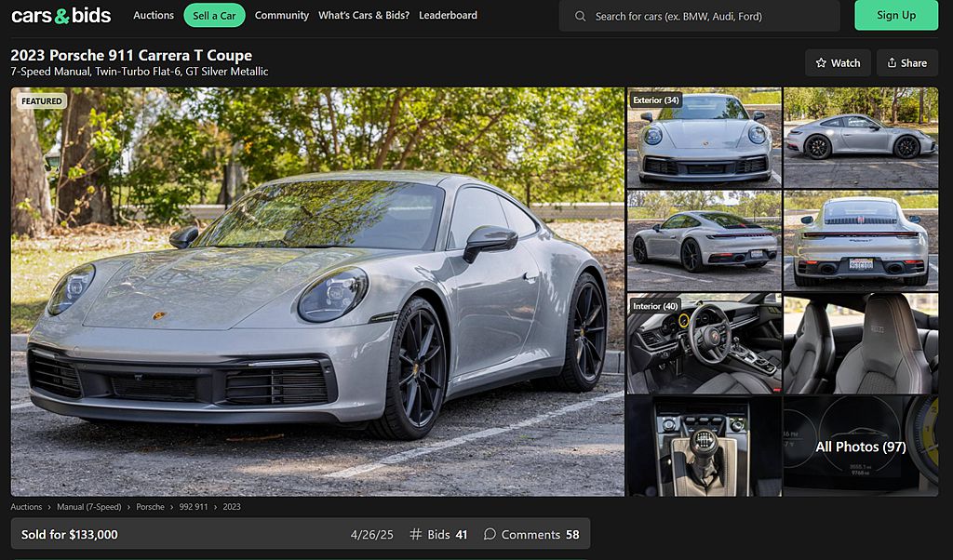Screen dimensions: 953x560
Task: Open the main featured Porsche photo
Action: point(317,291)
